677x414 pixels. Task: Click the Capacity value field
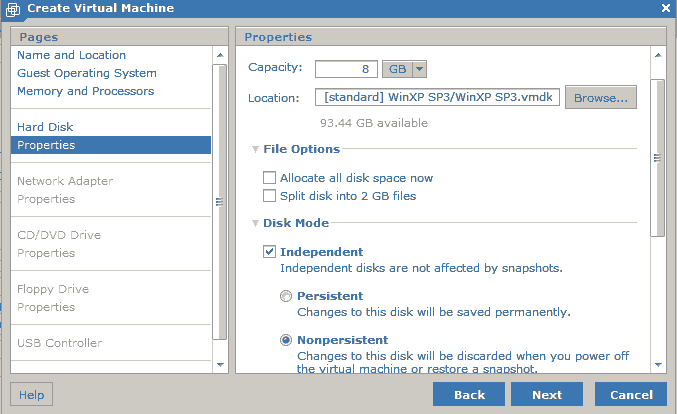[346, 69]
